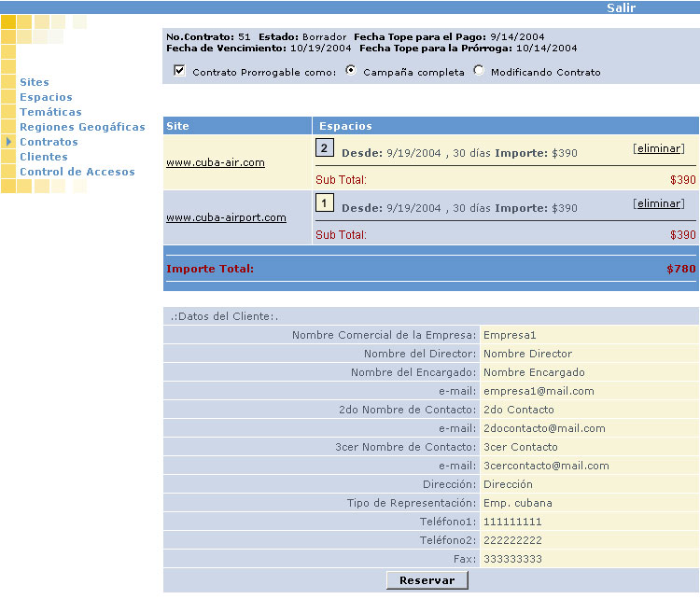Open the Sites menu item

35,82
